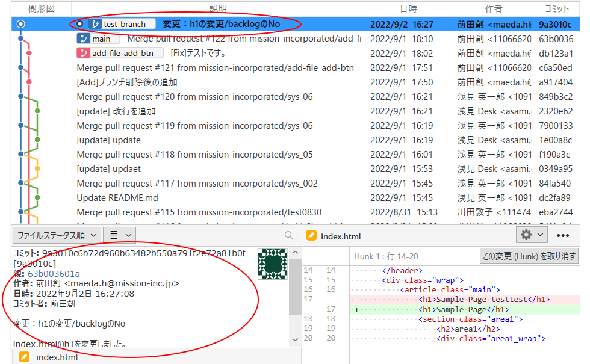Select the [Add]ブランチ削除後の追加 commit row
Viewport: 590px width, 364px height.
click(127, 82)
